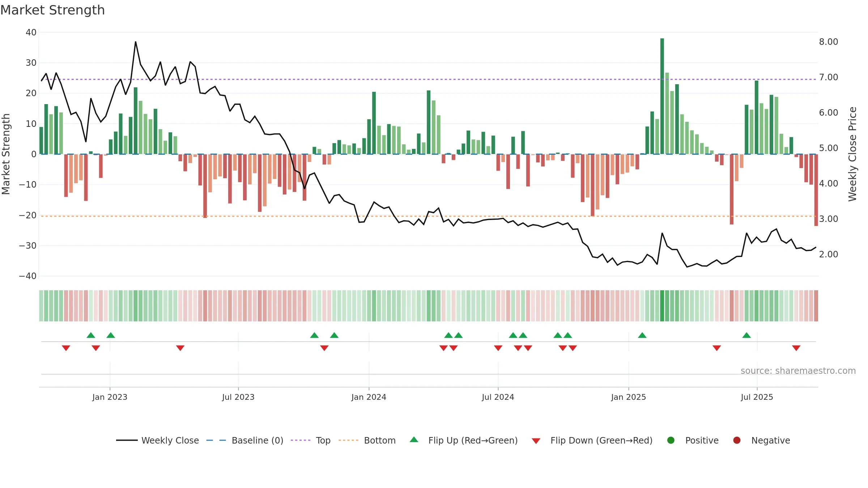Click the 'Negative' legend label
This screenshot has height=488, width=868.
click(771, 440)
